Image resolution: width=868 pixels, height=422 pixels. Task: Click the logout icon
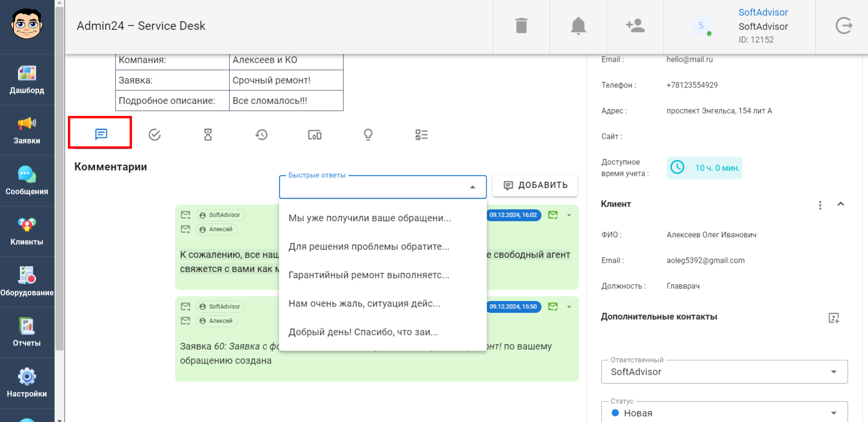click(x=843, y=26)
